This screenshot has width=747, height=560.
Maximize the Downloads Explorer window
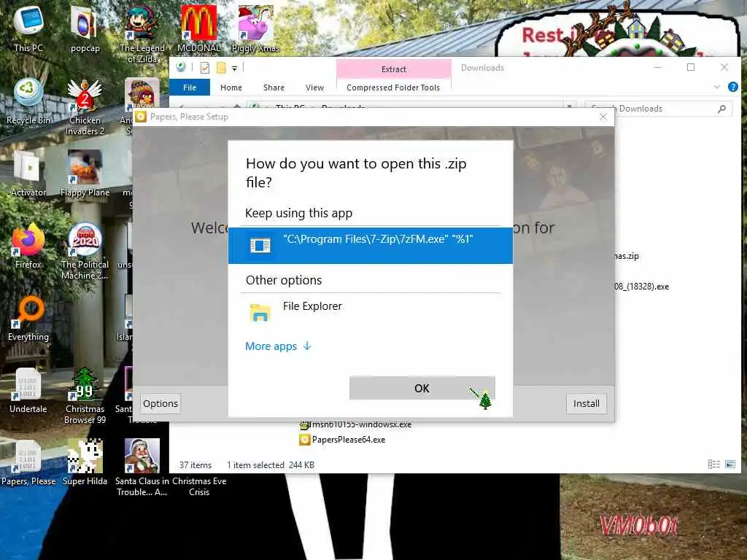point(691,67)
